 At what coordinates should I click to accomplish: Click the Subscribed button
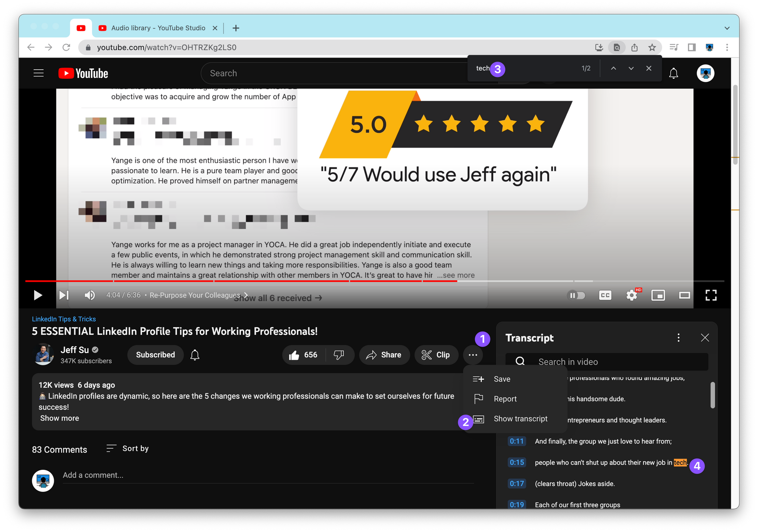pos(155,355)
